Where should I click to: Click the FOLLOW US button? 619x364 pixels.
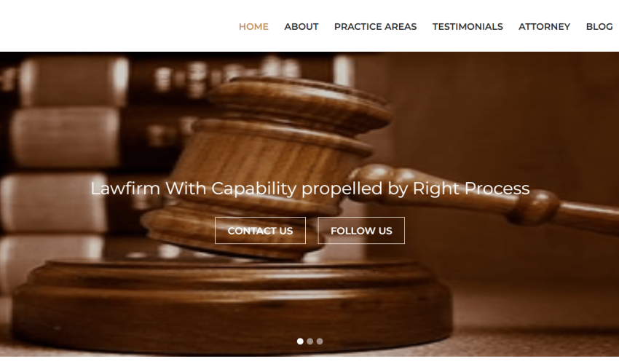click(361, 231)
